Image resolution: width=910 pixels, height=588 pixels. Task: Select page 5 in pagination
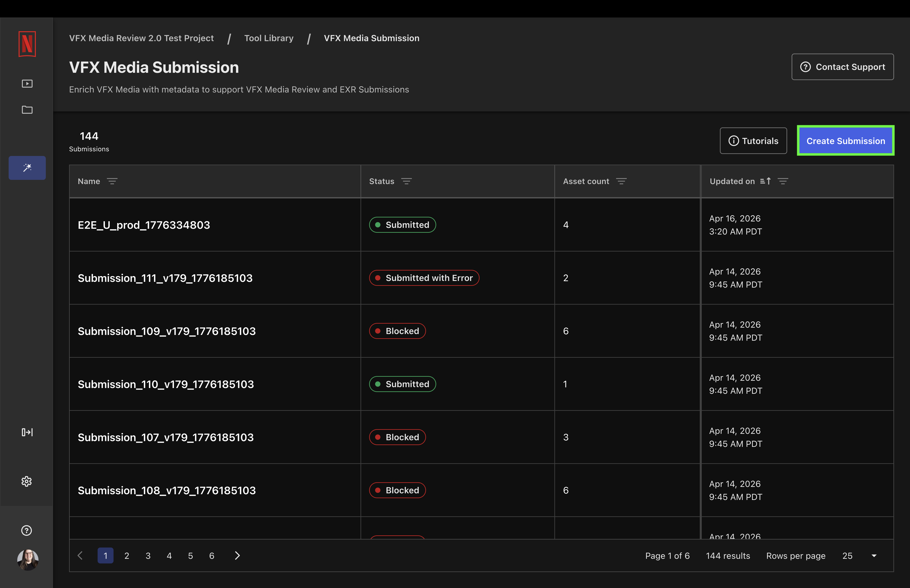click(191, 555)
